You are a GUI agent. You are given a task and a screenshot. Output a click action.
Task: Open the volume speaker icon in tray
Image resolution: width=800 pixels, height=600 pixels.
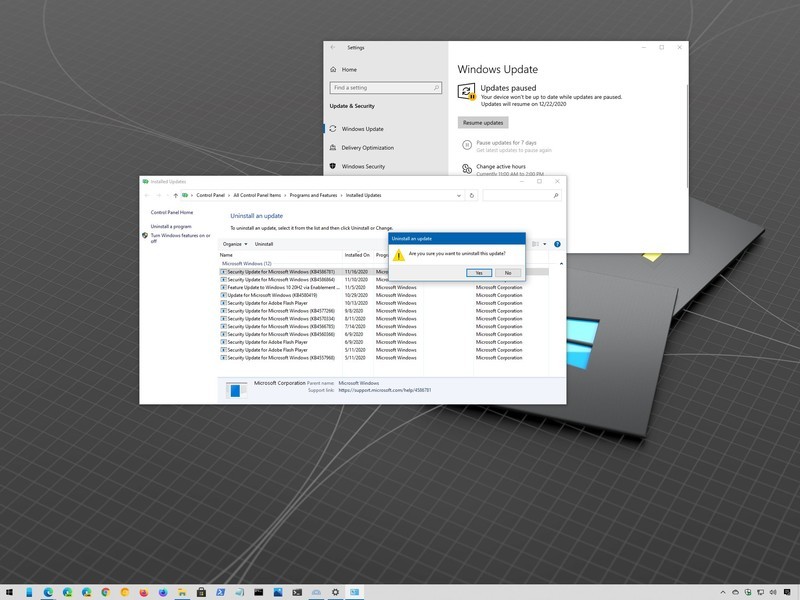(x=772, y=592)
